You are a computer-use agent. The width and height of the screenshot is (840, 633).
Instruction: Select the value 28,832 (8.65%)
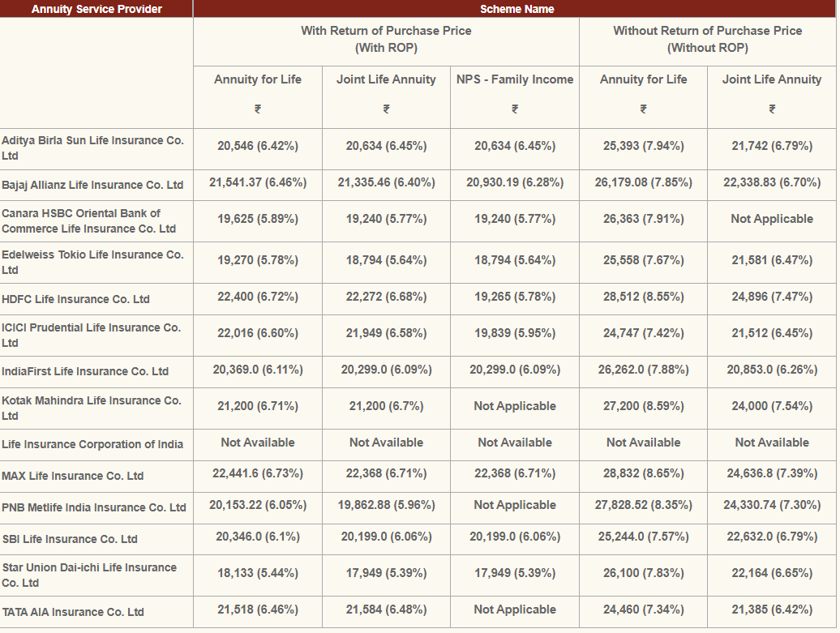pos(644,473)
